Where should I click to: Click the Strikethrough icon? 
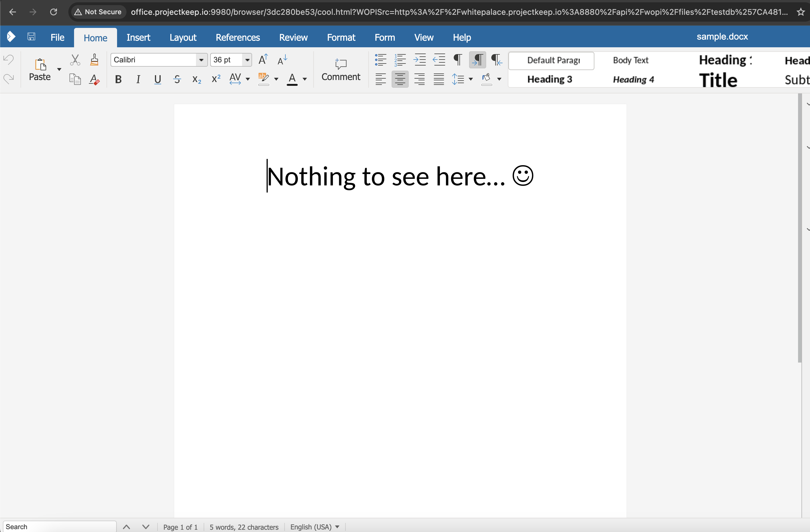tap(177, 80)
